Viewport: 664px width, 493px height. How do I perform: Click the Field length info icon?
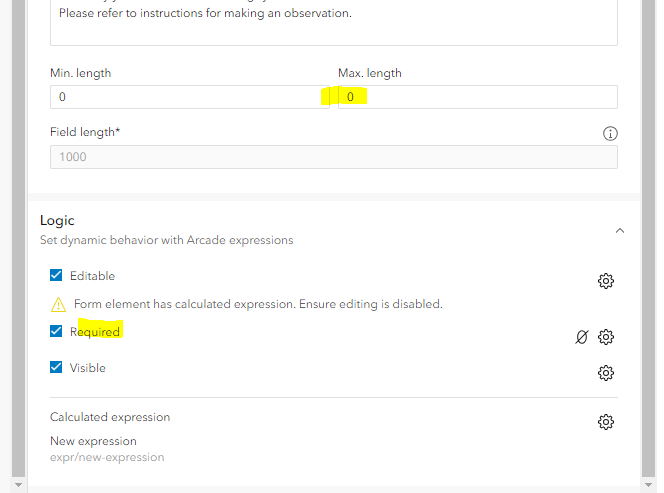610,134
